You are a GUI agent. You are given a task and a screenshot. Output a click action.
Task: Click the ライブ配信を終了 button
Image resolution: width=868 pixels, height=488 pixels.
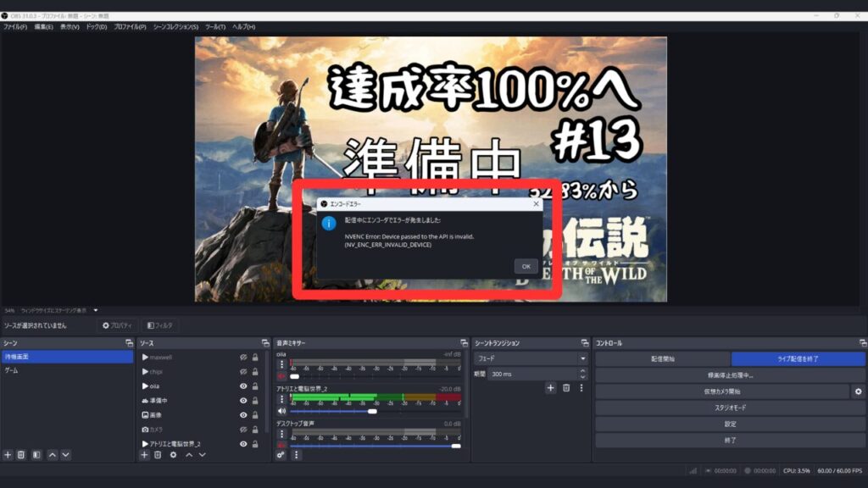pos(798,358)
